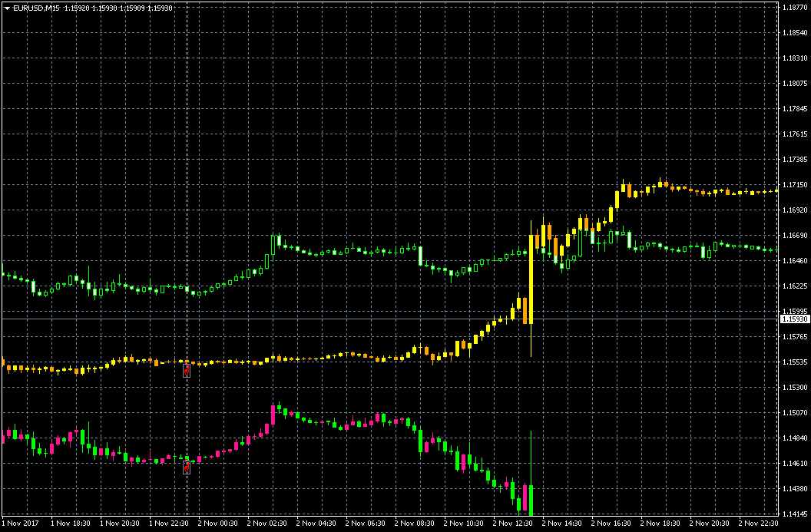The width and height of the screenshot is (811, 532).
Task: Click the 2 Nov 08:30 time label
Action: click(x=415, y=524)
